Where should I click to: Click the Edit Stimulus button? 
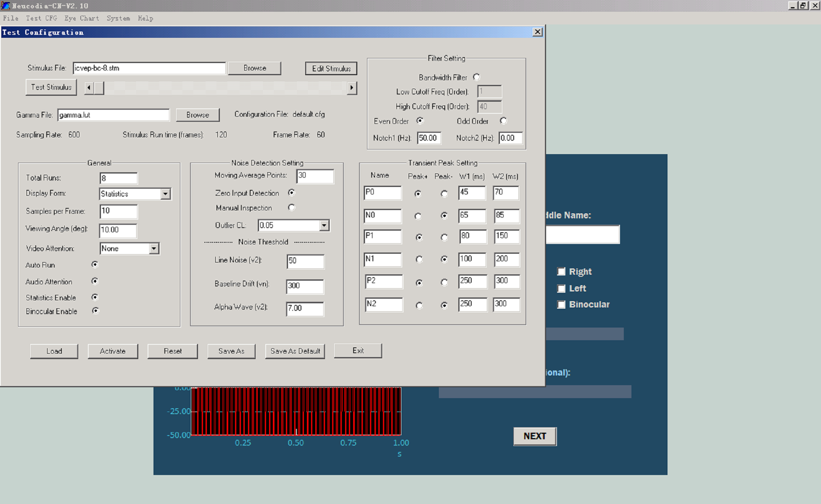click(331, 68)
